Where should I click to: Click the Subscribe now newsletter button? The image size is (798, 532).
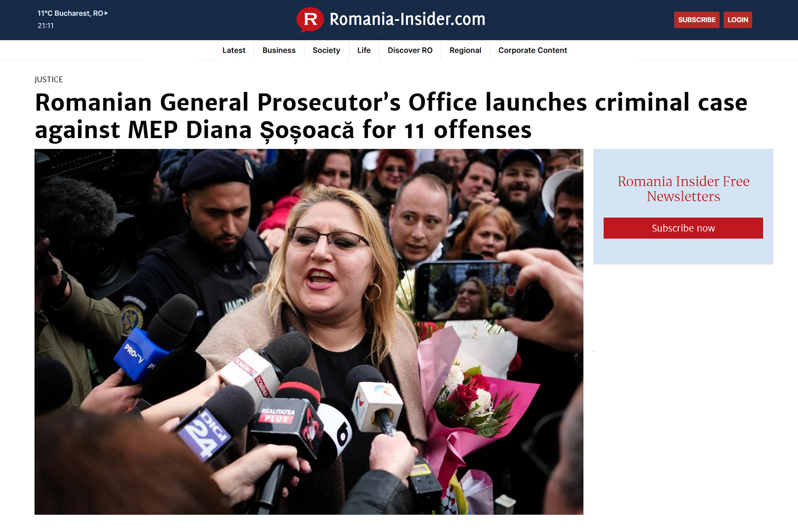tap(683, 228)
